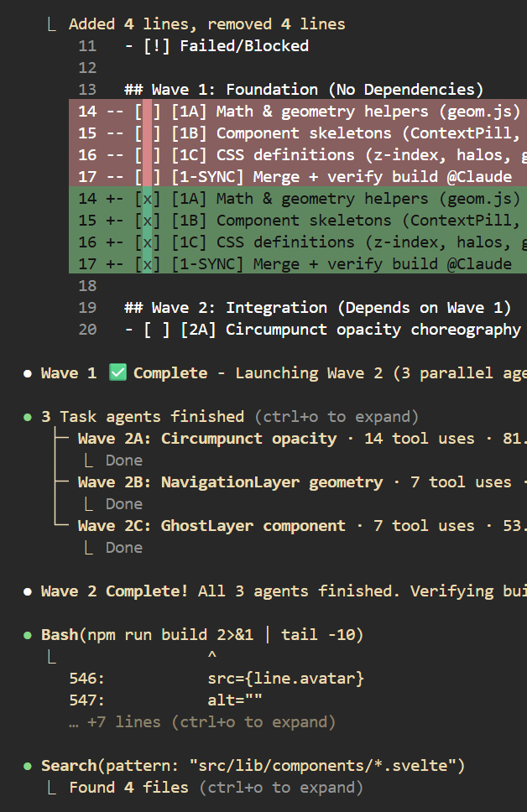
Task: Click '(geom.js)' on removed line 14
Action: point(479,112)
